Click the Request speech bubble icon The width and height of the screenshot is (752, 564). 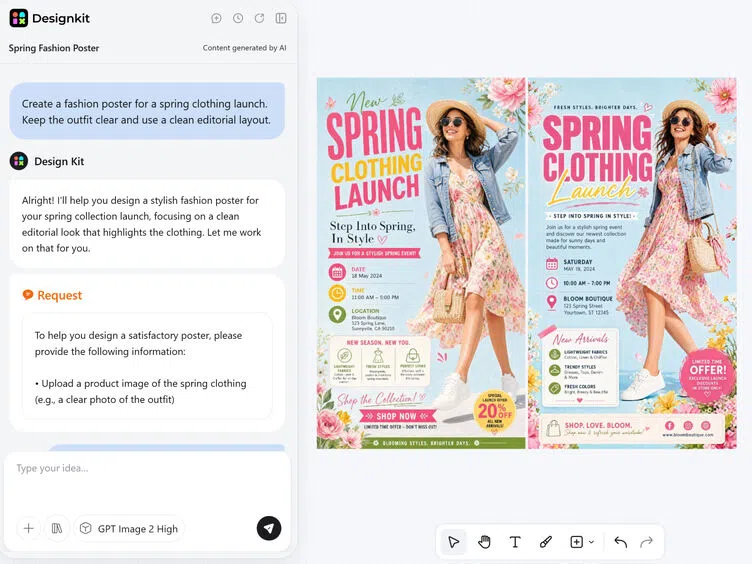pyautogui.click(x=28, y=294)
